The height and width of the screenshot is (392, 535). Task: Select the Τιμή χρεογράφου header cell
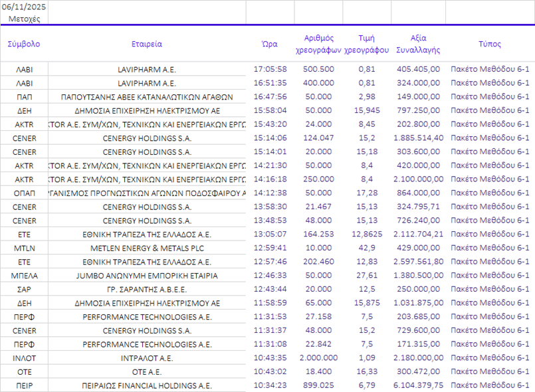[x=366, y=44]
